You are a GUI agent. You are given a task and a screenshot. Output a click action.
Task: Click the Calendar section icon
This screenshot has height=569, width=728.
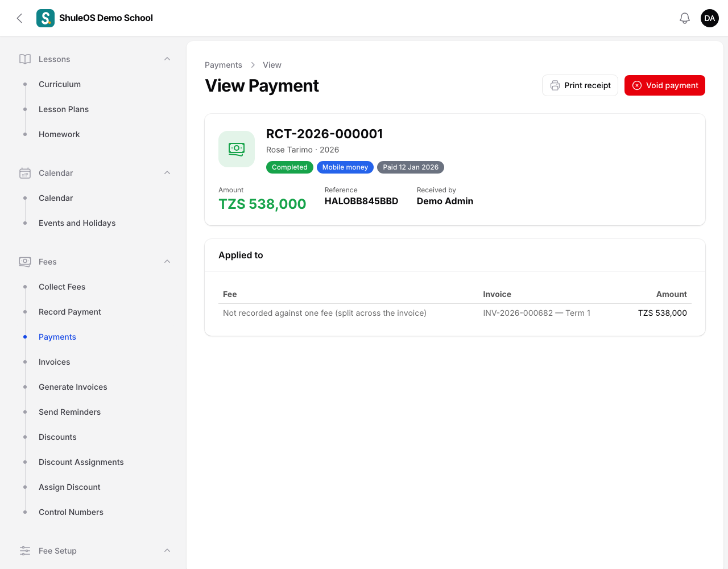coord(25,173)
